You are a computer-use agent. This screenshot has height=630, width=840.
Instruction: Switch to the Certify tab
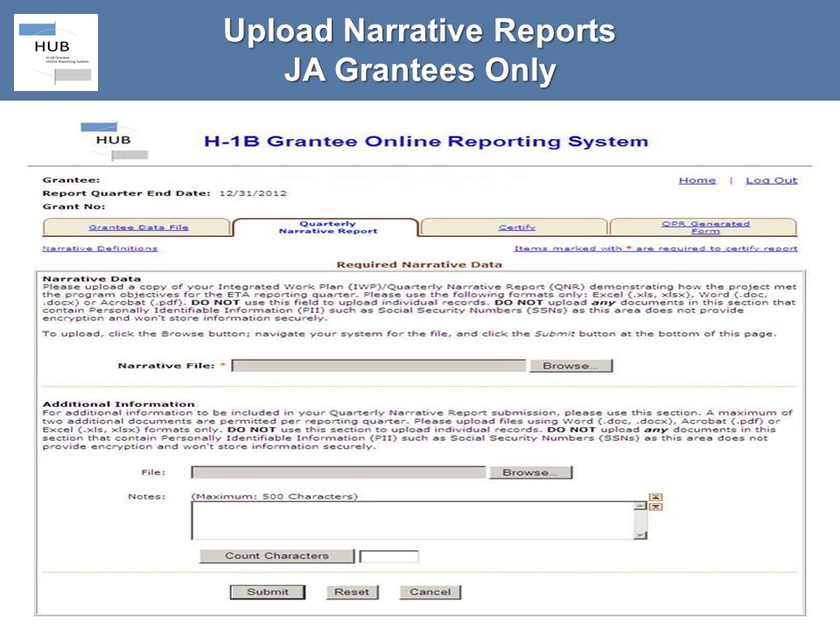516,227
